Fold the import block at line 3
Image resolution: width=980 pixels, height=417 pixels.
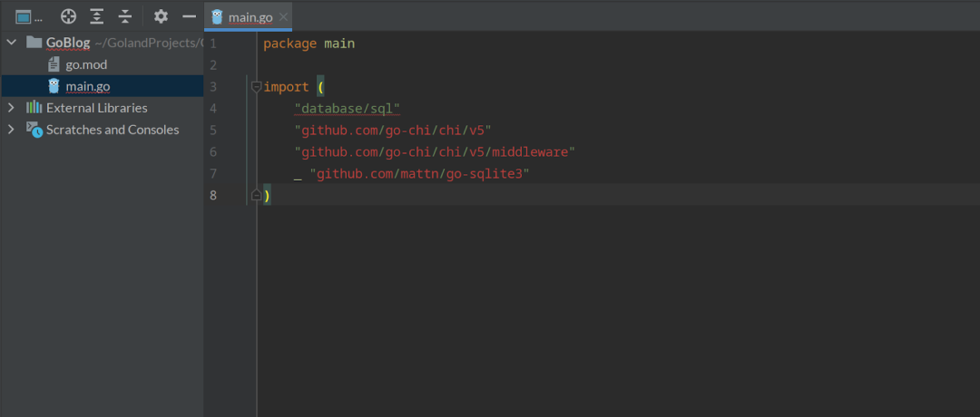click(x=256, y=87)
